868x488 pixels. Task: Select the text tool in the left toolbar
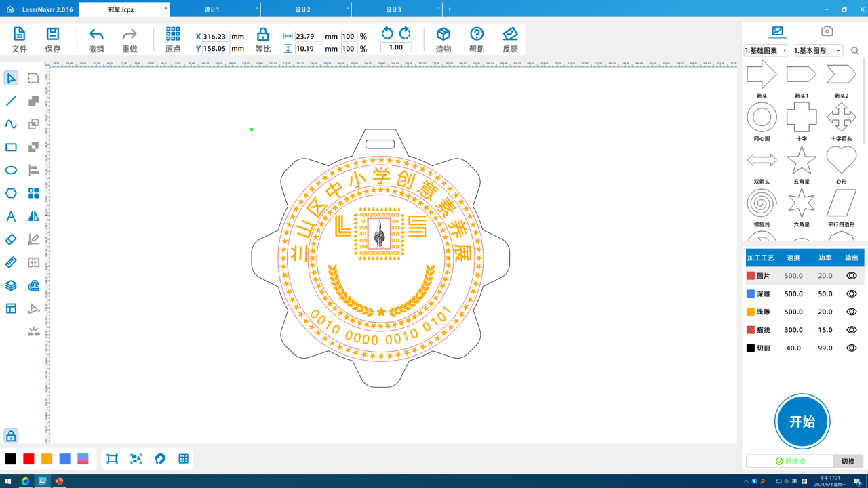coord(11,216)
